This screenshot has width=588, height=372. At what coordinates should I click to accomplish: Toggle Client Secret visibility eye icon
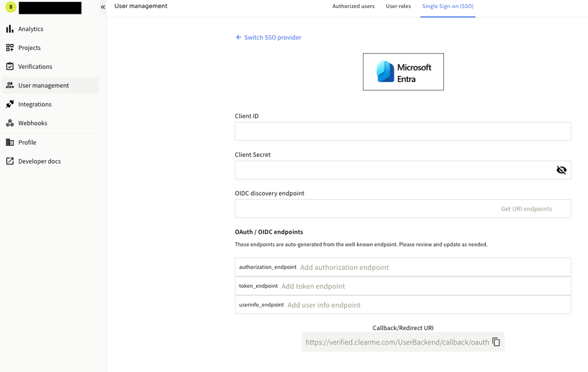561,170
